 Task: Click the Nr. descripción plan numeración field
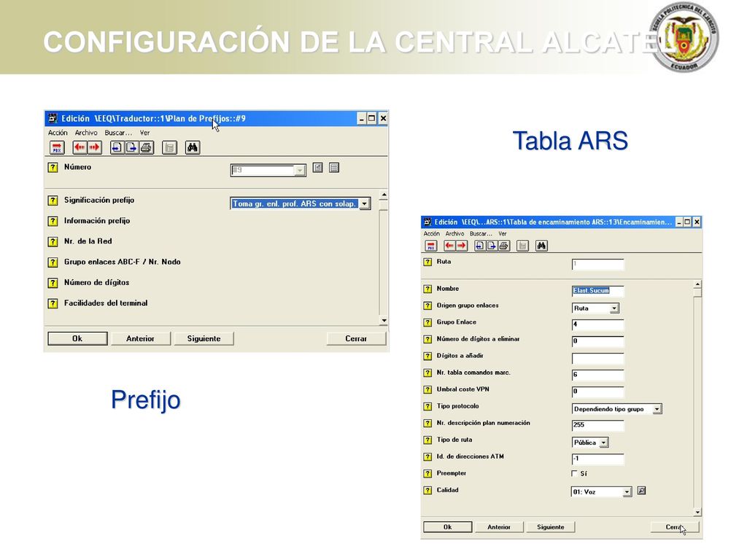597,425
